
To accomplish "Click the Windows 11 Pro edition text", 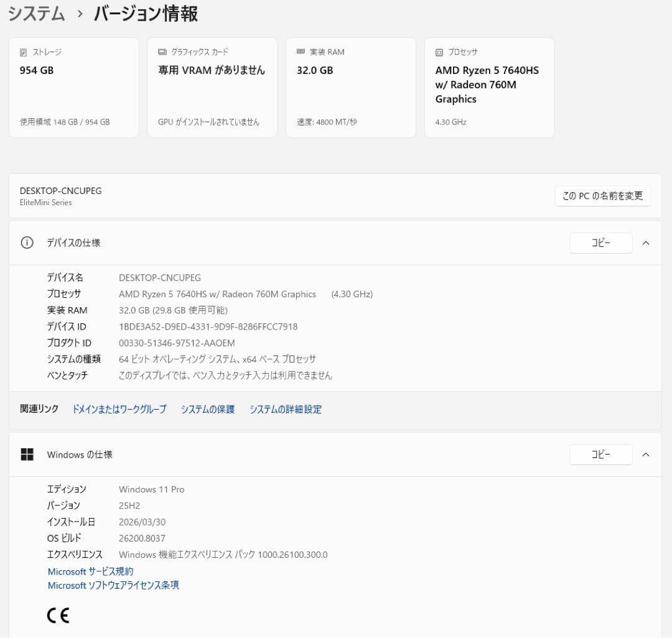I will [x=151, y=489].
